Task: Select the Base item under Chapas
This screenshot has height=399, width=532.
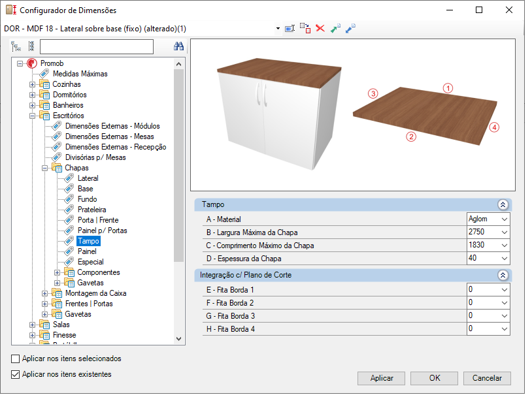Action: pyautogui.click(x=85, y=189)
